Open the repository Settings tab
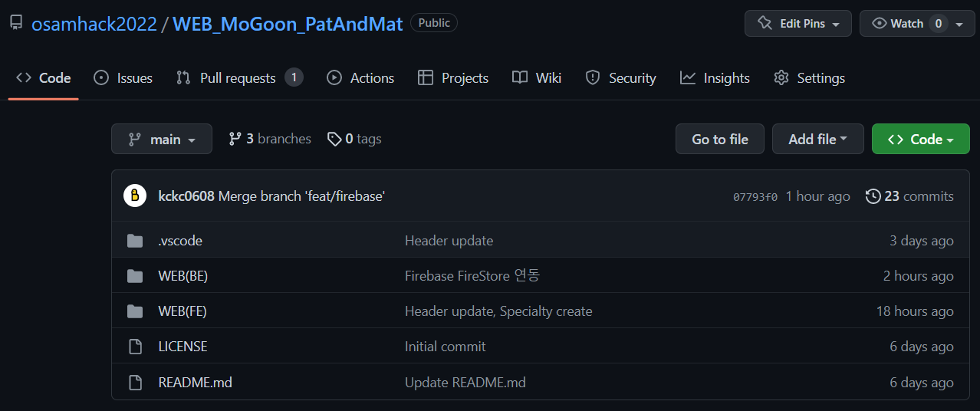This screenshot has width=980, height=411. pos(809,78)
